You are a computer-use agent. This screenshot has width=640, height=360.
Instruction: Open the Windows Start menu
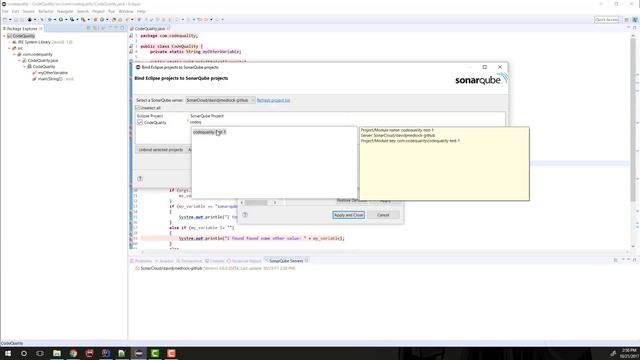coord(8,353)
